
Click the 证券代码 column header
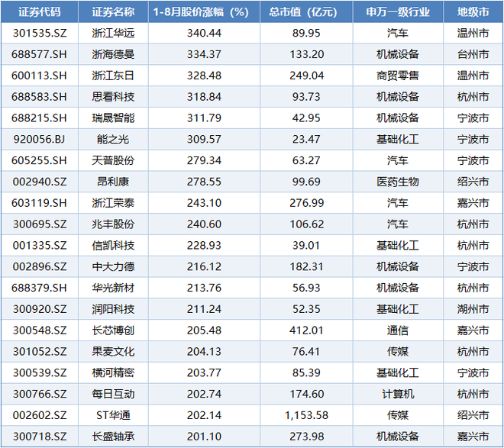40,13
